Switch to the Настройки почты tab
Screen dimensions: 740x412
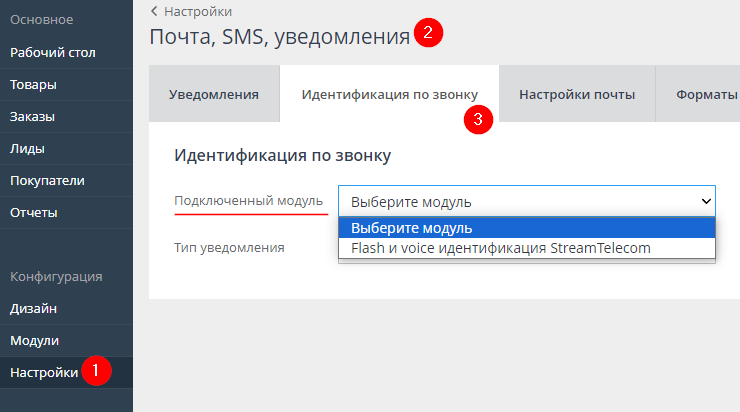pos(577,95)
